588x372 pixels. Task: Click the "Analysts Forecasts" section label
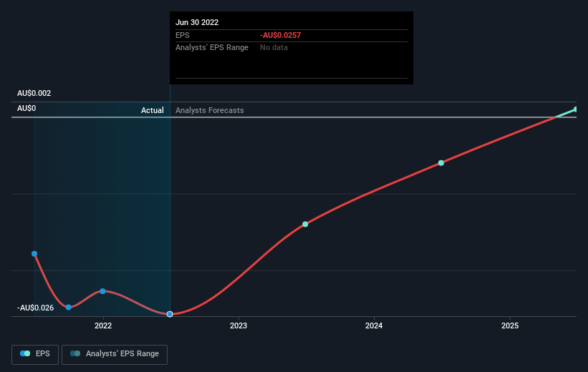209,110
